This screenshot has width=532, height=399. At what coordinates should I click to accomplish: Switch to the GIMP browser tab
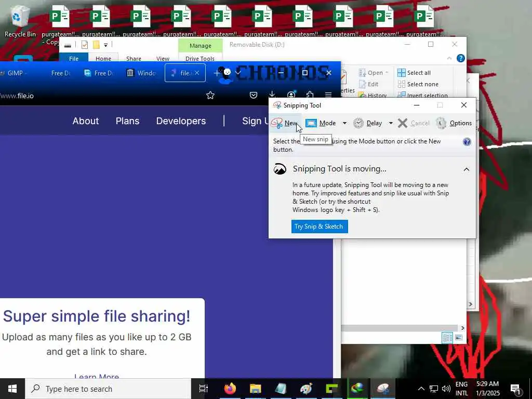pos(12,73)
